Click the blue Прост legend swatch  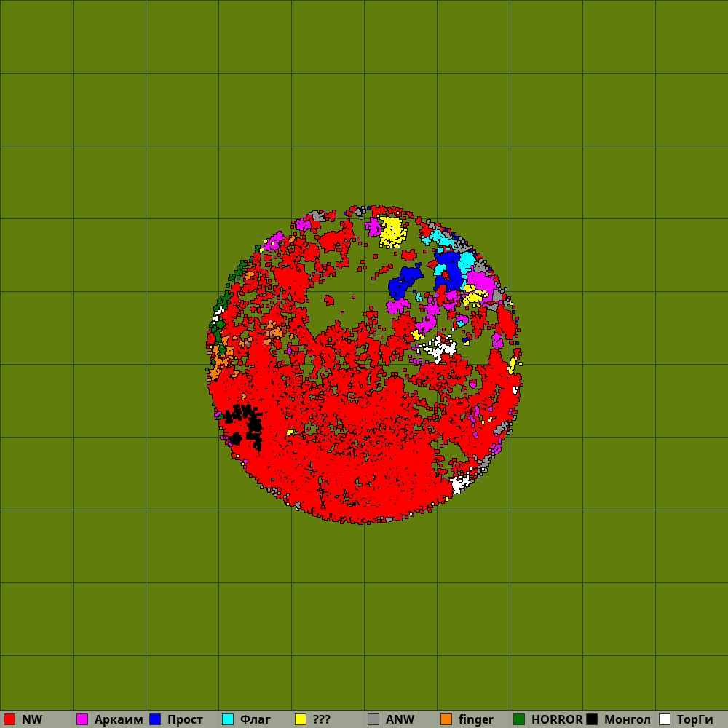click(x=155, y=719)
